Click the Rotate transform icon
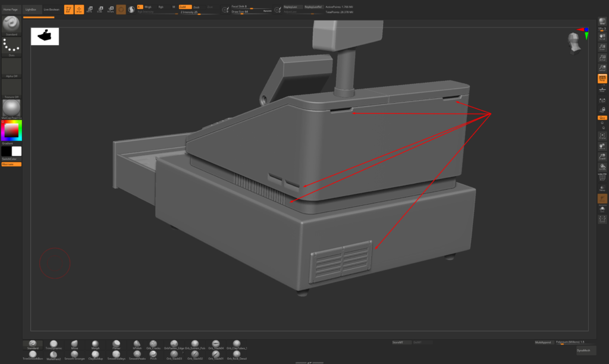609x364 pixels. click(x=109, y=10)
